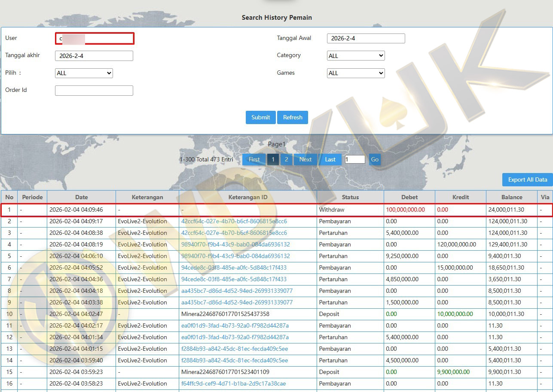This screenshot has height=392, width=553.
Task: Expand the Games dropdown
Action: click(356, 73)
